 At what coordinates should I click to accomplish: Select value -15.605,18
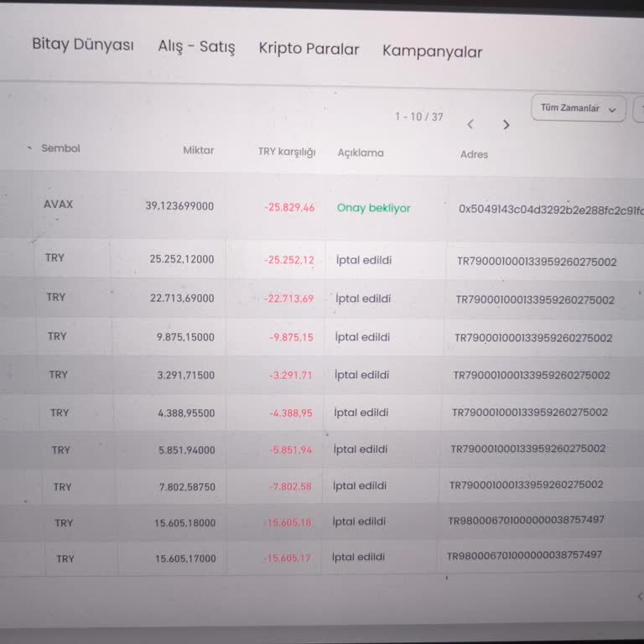pyautogui.click(x=287, y=522)
